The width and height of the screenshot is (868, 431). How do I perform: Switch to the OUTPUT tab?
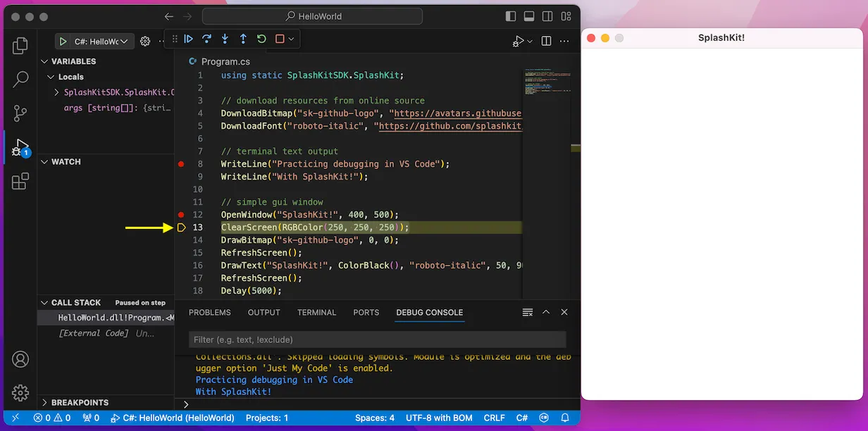[x=263, y=313]
